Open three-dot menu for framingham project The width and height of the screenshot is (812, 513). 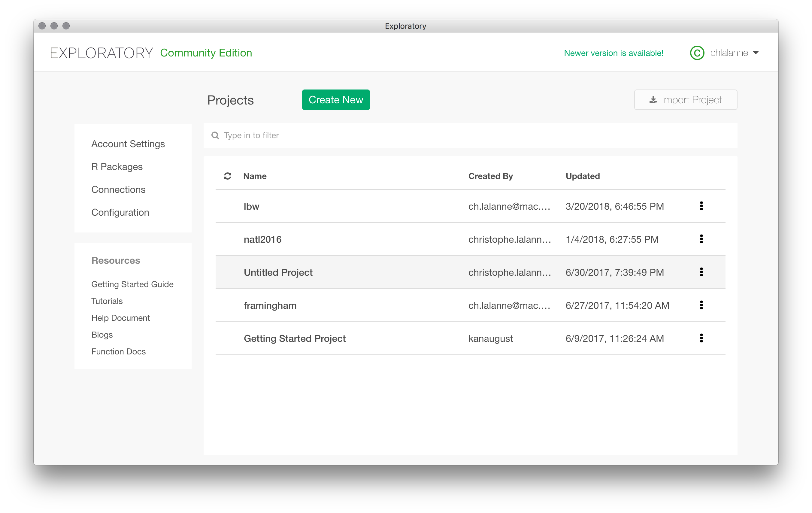click(701, 305)
